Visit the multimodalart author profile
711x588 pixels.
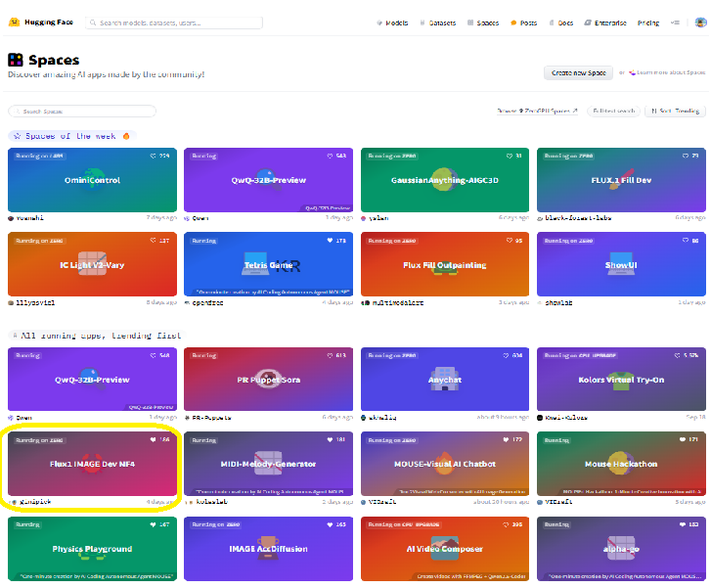point(398,302)
